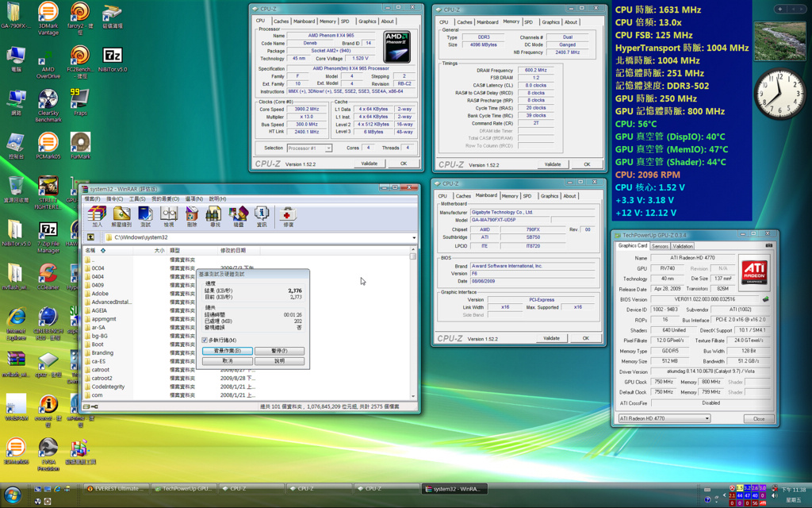This screenshot has height=508, width=812.
Task: Click the 加入 (Add) icon in WinRAR toolbar
Action: (97, 216)
